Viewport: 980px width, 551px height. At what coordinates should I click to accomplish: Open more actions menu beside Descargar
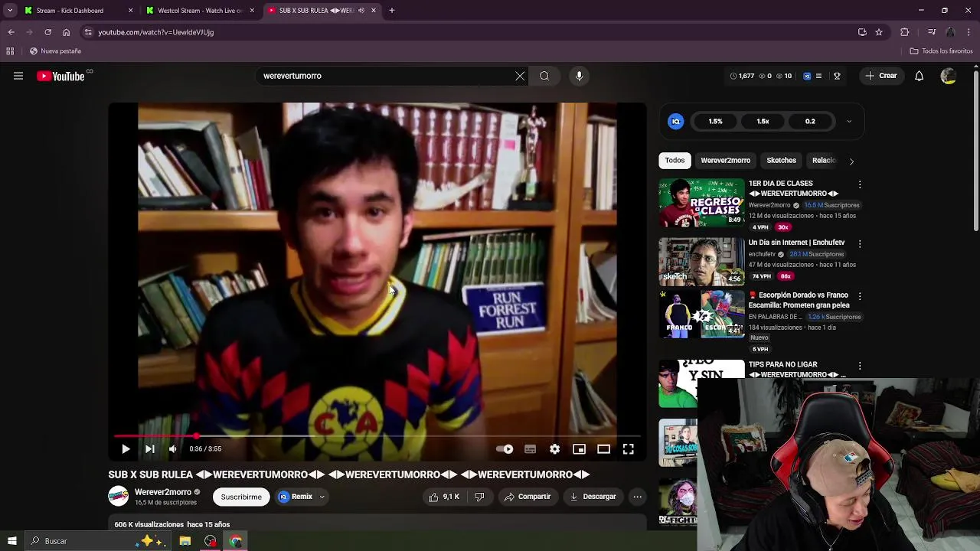[637, 497]
